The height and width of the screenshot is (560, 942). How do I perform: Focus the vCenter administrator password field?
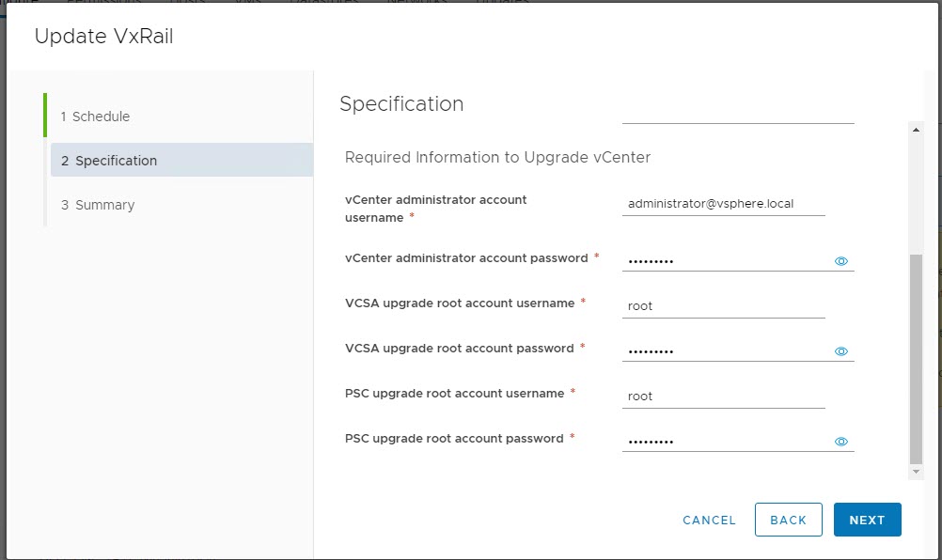pyautogui.click(x=726, y=260)
